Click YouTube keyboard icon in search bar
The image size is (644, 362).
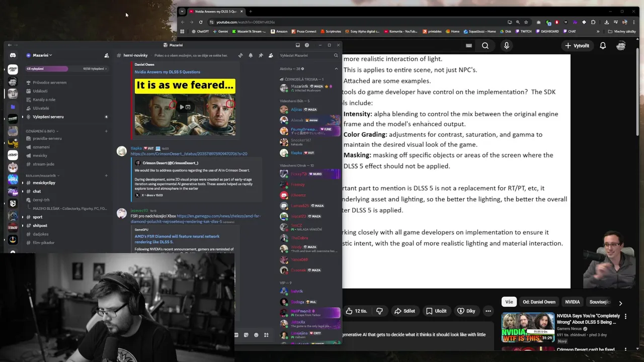(469, 46)
